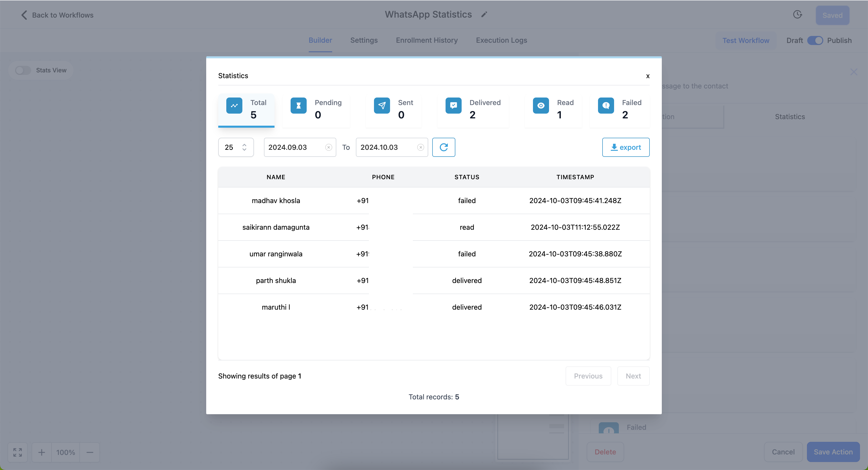This screenshot has width=868, height=470.
Task: Click the Read statistics icon
Action: [541, 105]
